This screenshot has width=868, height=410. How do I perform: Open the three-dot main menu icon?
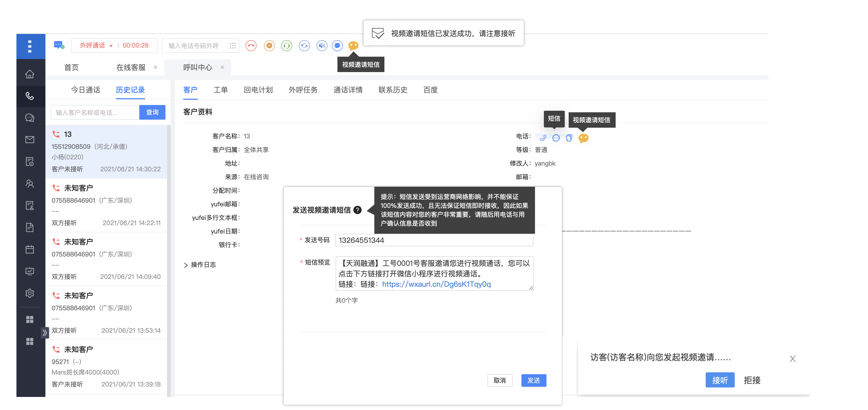[x=30, y=46]
